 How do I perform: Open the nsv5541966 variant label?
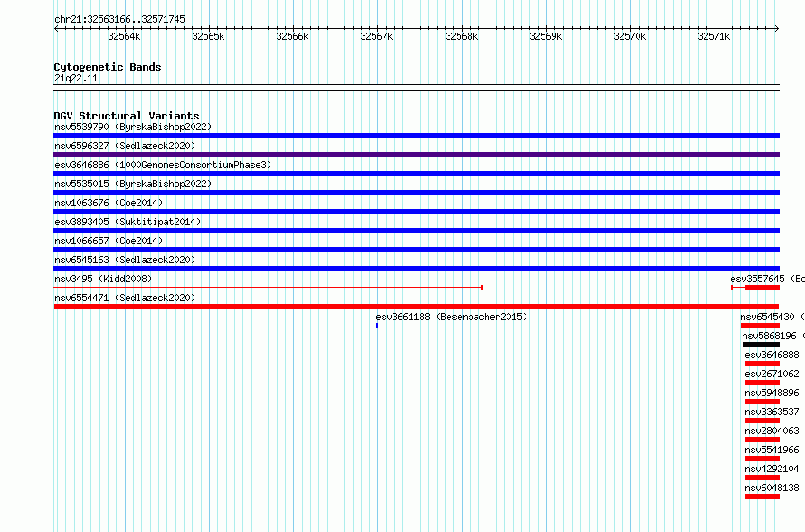(x=772, y=450)
